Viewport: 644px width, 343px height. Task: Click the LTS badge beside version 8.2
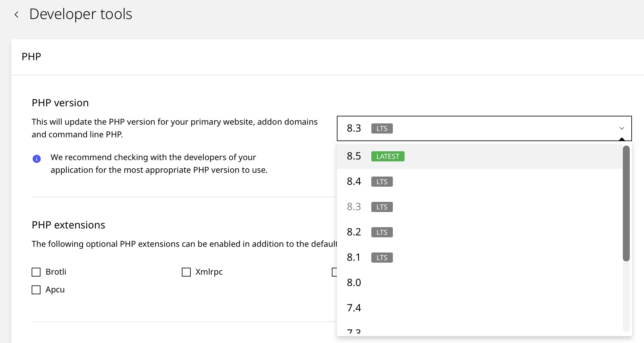[382, 232]
